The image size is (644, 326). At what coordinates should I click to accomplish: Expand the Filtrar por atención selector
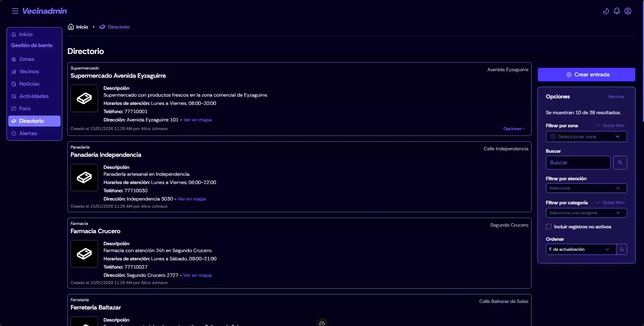(586, 188)
